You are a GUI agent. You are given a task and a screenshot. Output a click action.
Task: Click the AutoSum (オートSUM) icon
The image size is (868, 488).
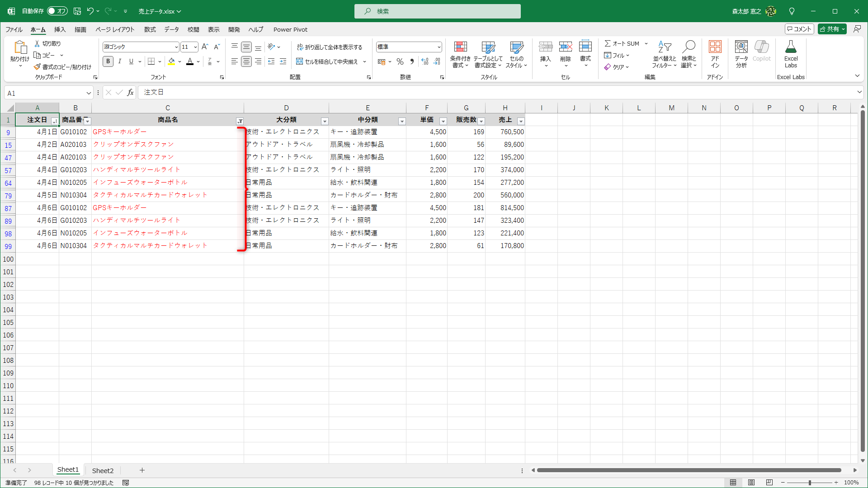[x=609, y=43]
